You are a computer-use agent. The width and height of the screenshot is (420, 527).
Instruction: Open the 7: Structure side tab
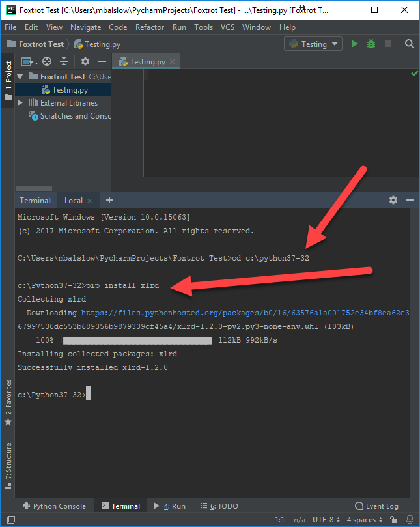(8, 466)
